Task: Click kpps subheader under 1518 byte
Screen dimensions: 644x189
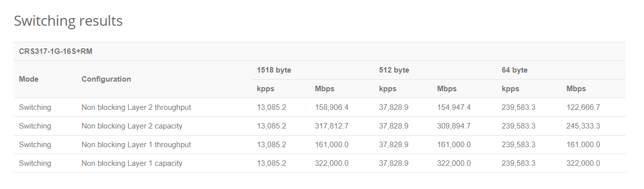Action: point(265,89)
